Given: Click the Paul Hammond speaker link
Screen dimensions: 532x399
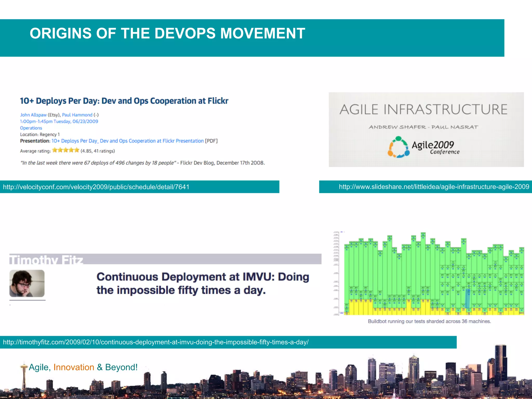Looking at the screenshot, I should pyautogui.click(x=77, y=115).
